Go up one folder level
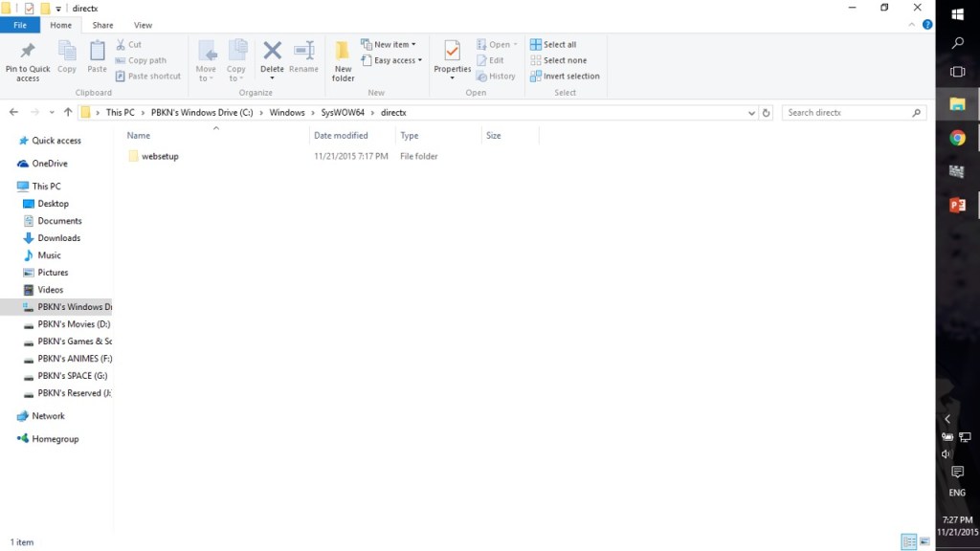 (x=67, y=113)
